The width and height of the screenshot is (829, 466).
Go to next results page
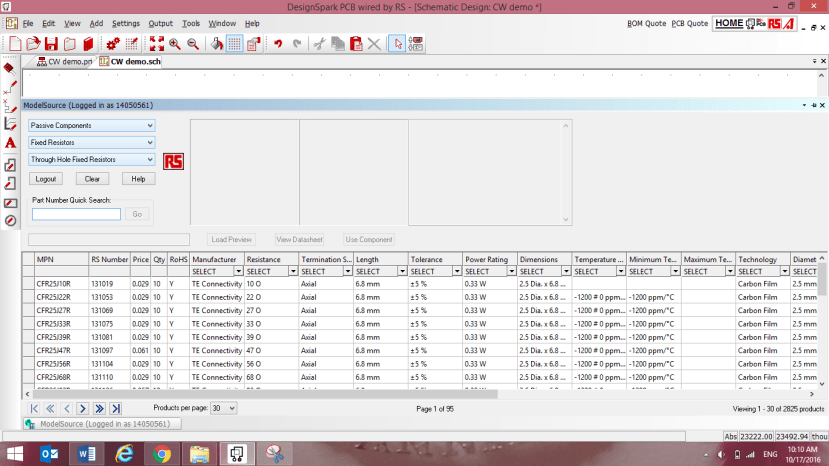82,408
